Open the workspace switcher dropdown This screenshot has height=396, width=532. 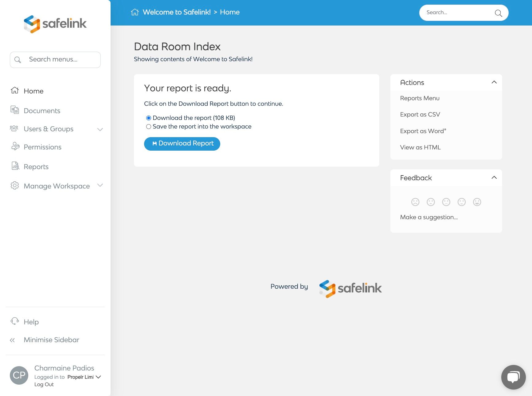(98, 377)
